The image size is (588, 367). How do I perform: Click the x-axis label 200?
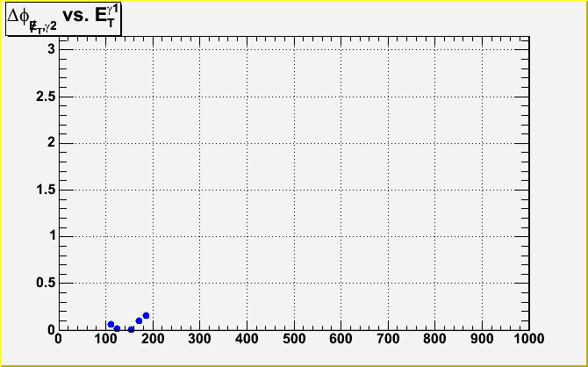tap(153, 338)
